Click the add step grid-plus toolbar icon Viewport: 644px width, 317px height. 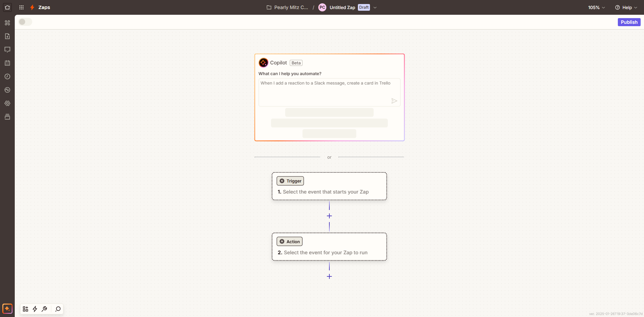(x=25, y=309)
